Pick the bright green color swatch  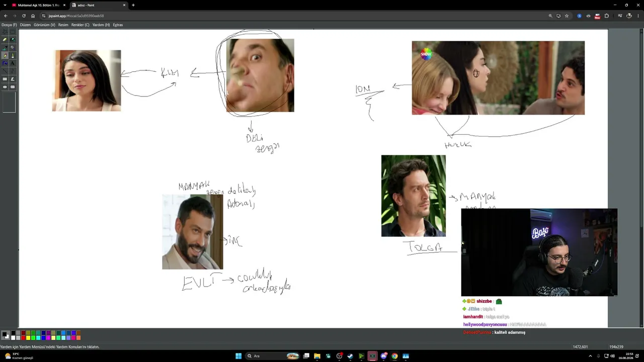coord(33,338)
